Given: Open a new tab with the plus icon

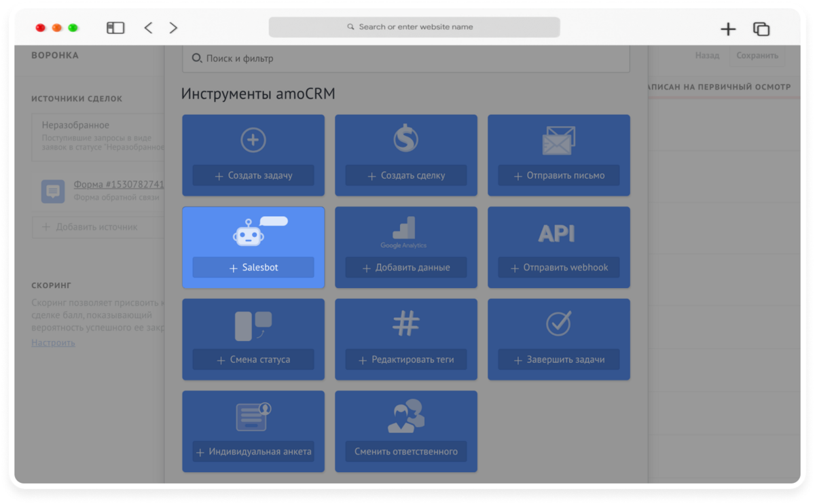Looking at the screenshot, I should point(728,29).
